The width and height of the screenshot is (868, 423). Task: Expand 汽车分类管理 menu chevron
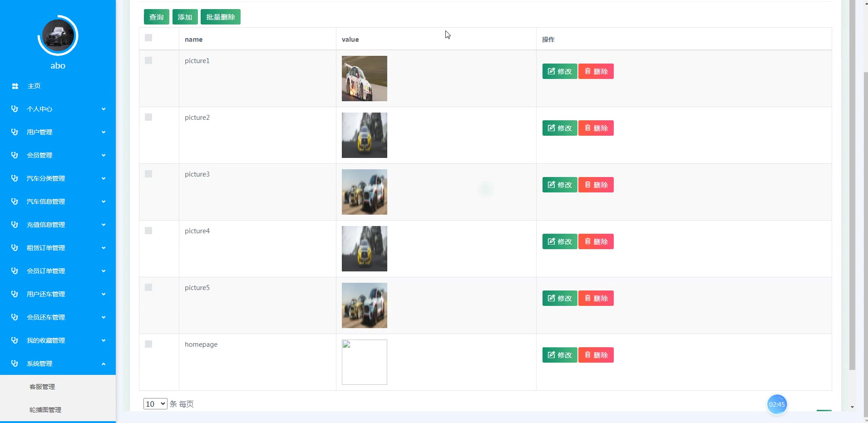[x=104, y=178]
